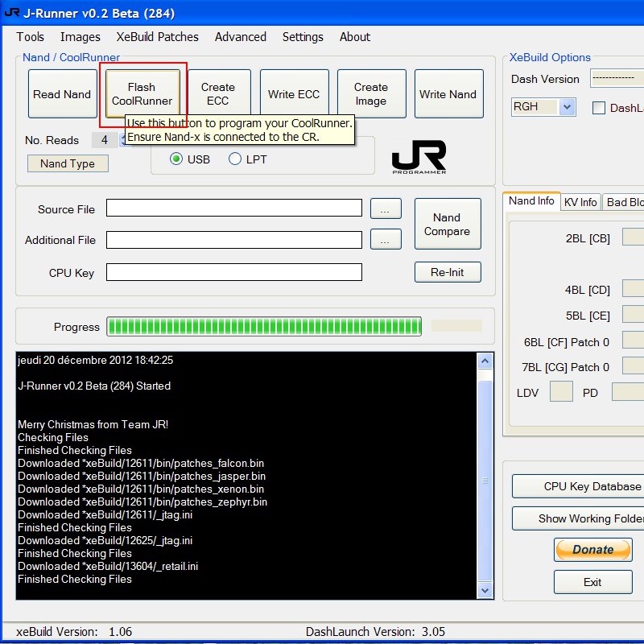Click the PD value box

(628, 391)
